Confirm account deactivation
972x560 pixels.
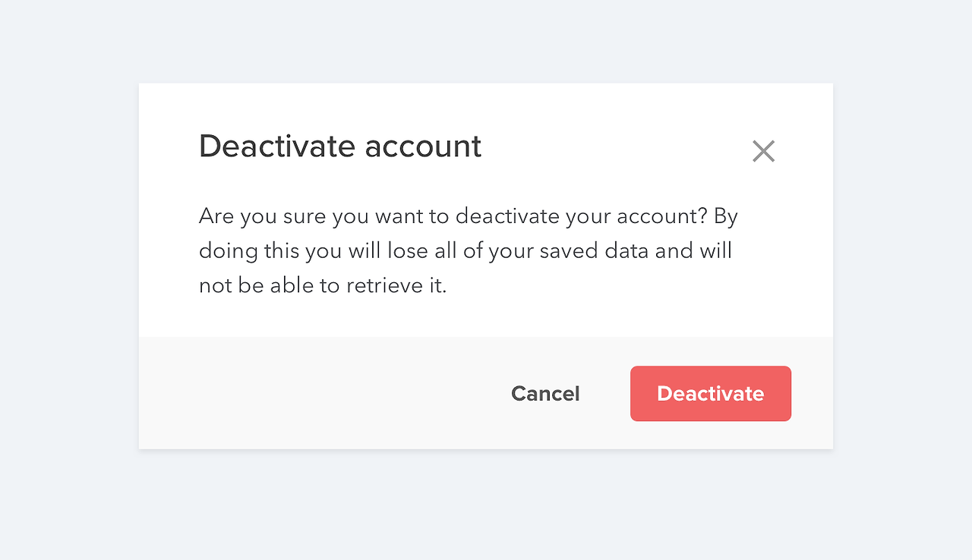(x=710, y=394)
